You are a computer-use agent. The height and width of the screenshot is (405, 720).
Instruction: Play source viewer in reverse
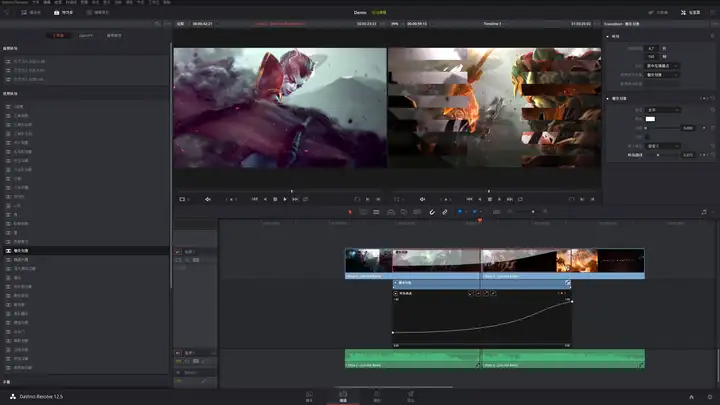[265, 199]
